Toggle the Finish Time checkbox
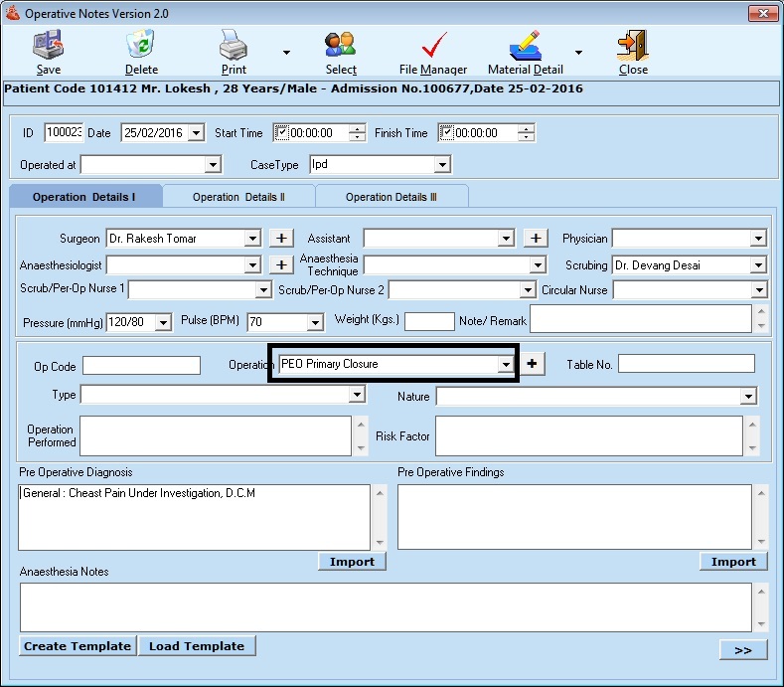 [x=446, y=132]
